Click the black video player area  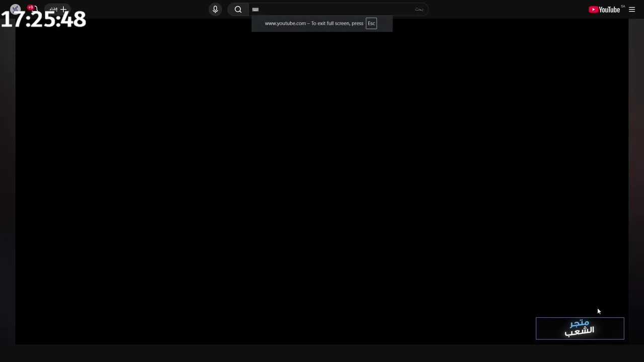[322, 181]
